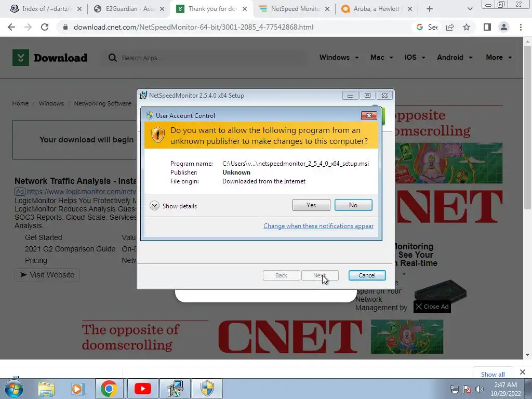Viewport: 532px width, 399px height.
Task: Switch to the NetSpeed Monitor tab
Action: click(294, 9)
